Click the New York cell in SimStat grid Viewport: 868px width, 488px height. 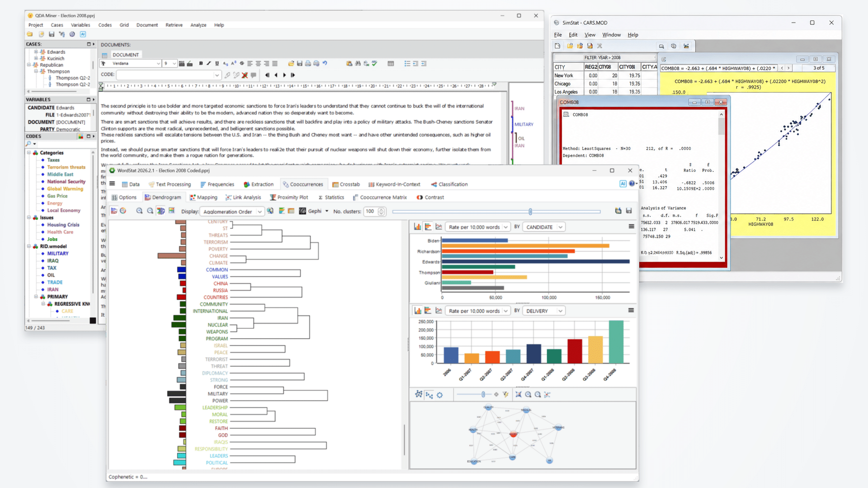(568, 76)
